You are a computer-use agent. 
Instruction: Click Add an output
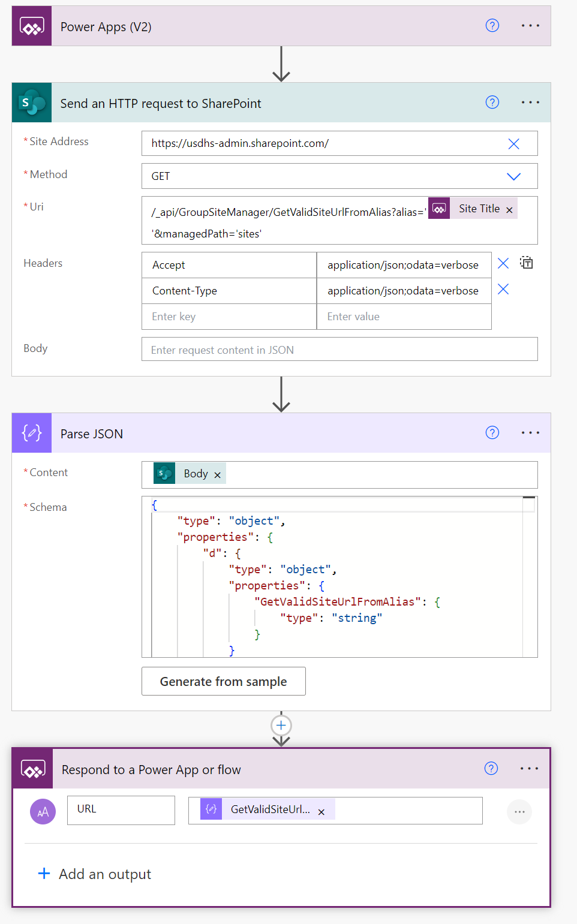[x=95, y=874]
